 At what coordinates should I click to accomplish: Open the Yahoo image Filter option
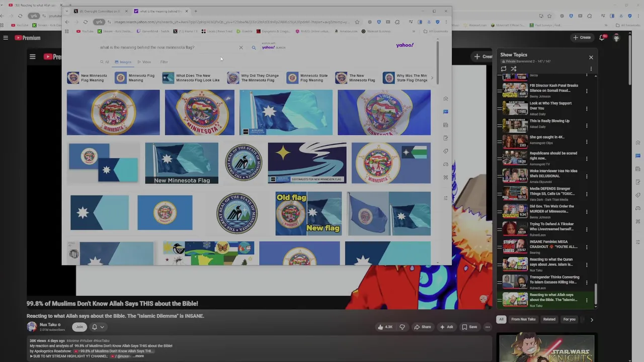coord(164,62)
